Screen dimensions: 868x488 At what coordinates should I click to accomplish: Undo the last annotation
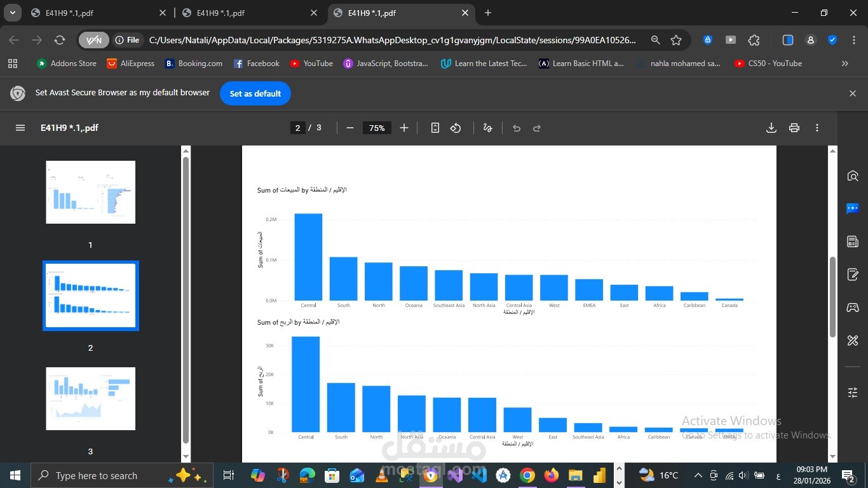(x=516, y=128)
